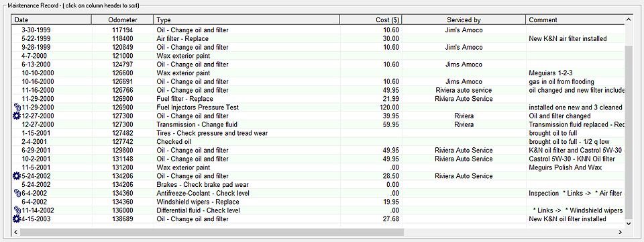Click the 'Checked oil' type cell
644x242 pixels.
click(x=174, y=142)
